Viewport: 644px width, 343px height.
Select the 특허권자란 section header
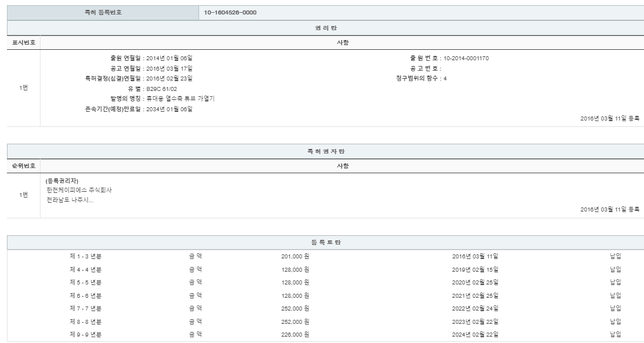click(322, 151)
